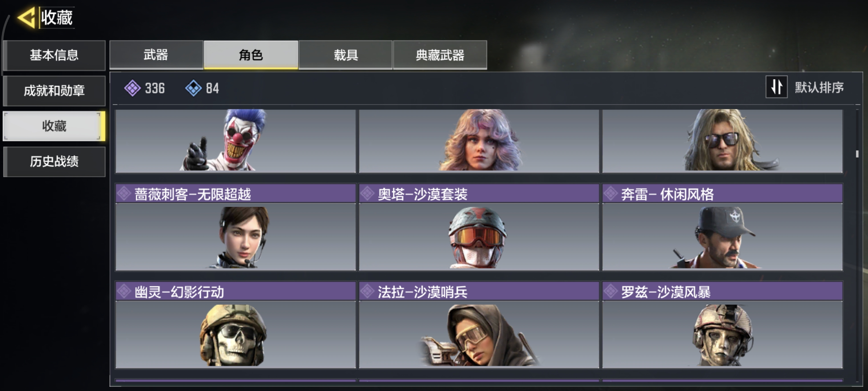
Task: Click rarity icon beside 罗兹-沙漠风暴
Action: (611, 291)
